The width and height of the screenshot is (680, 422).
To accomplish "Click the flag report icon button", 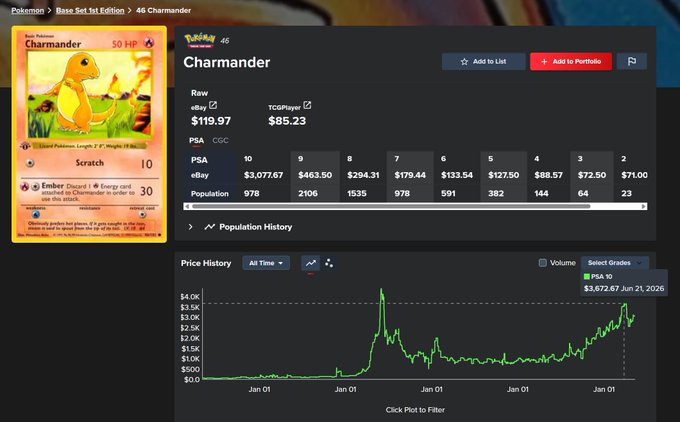I will click(632, 62).
